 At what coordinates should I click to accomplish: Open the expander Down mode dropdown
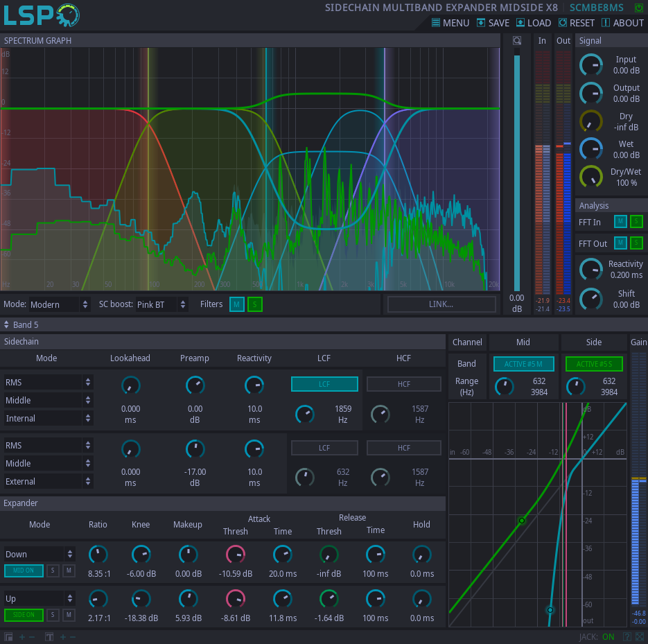point(40,554)
